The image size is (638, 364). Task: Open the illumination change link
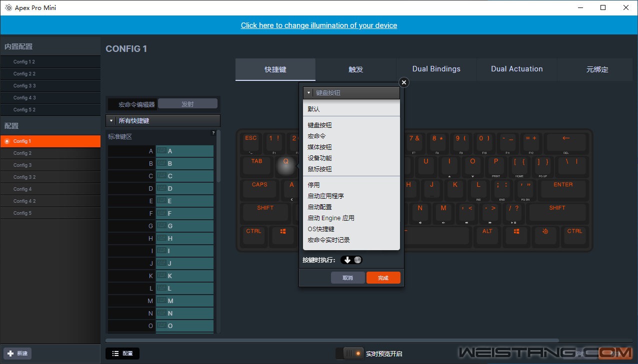[x=319, y=25]
